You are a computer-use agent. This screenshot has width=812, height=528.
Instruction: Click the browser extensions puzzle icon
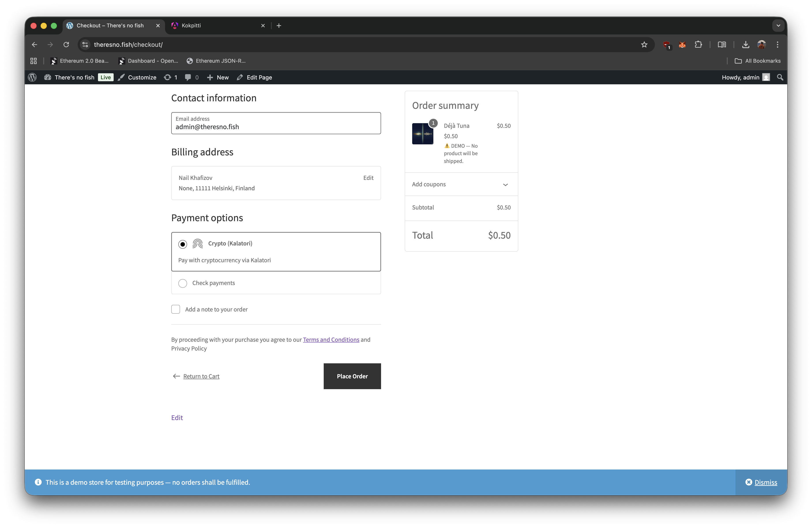point(698,45)
